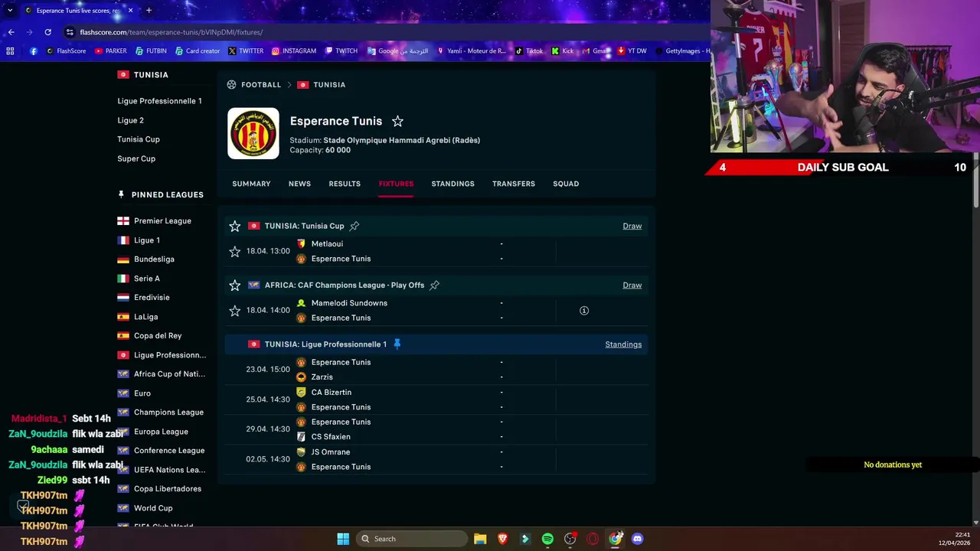Star the CAF Champions League header
980x551 pixels.
(235, 285)
